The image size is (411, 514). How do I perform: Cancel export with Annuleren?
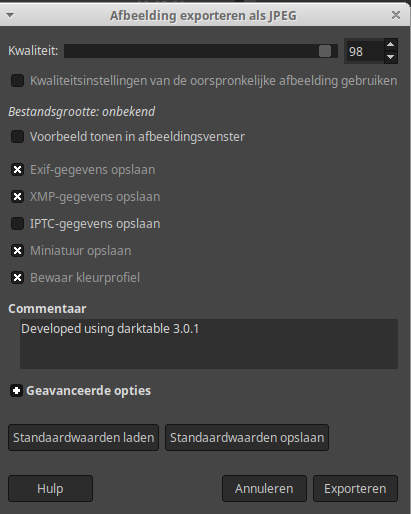pos(264,488)
